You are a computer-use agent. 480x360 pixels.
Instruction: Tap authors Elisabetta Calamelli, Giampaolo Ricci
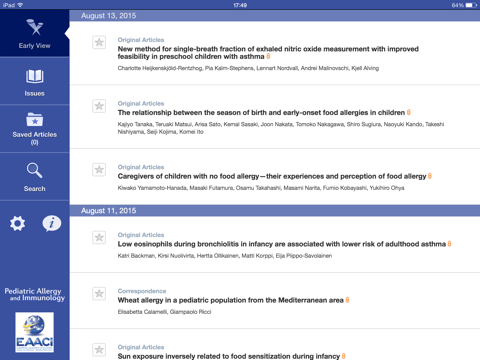coord(164,312)
